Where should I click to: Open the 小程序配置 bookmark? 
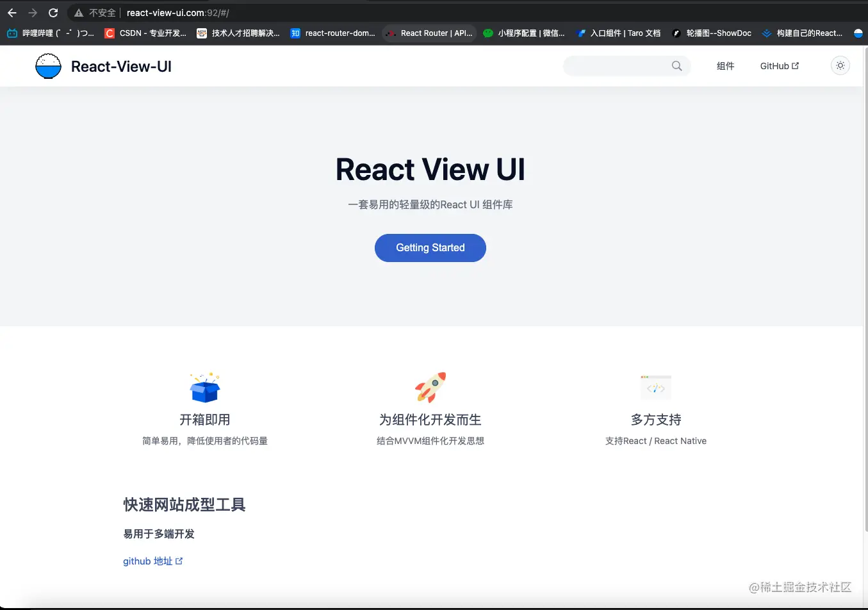524,33
